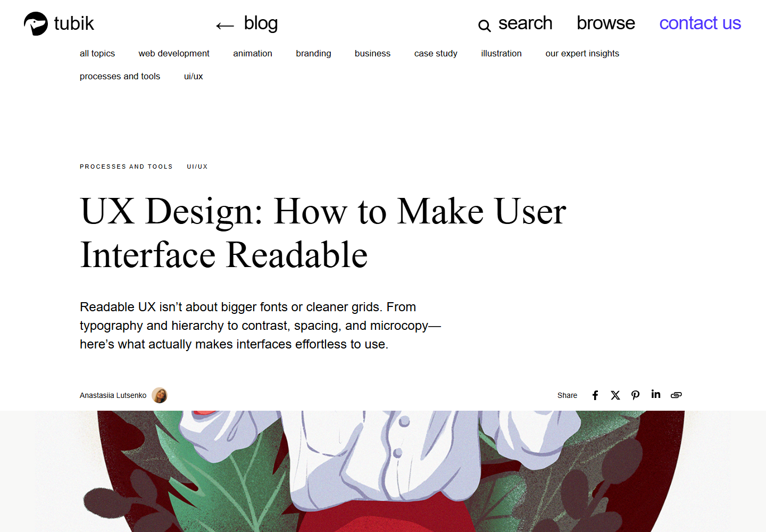The image size is (766, 532).
Task: Click the tubik wordmark text
Action: [74, 23]
